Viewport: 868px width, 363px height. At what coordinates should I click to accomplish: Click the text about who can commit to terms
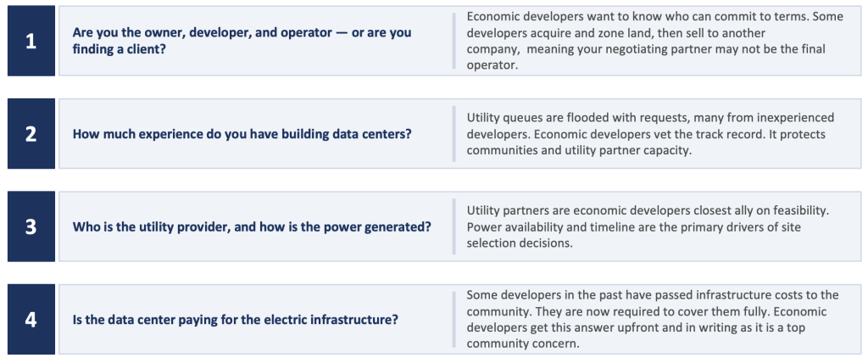[655, 41]
